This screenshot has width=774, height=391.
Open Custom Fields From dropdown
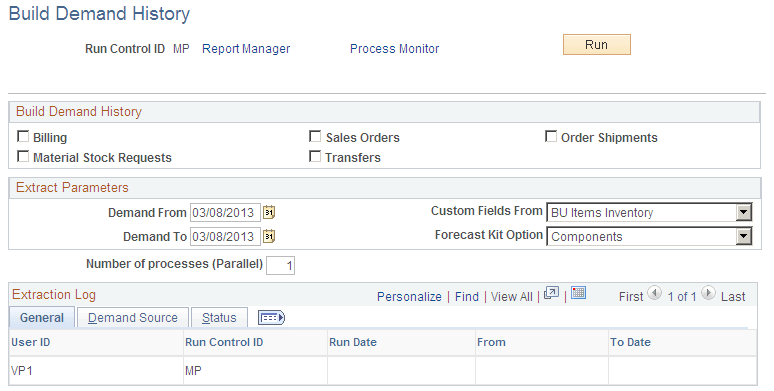pos(649,212)
